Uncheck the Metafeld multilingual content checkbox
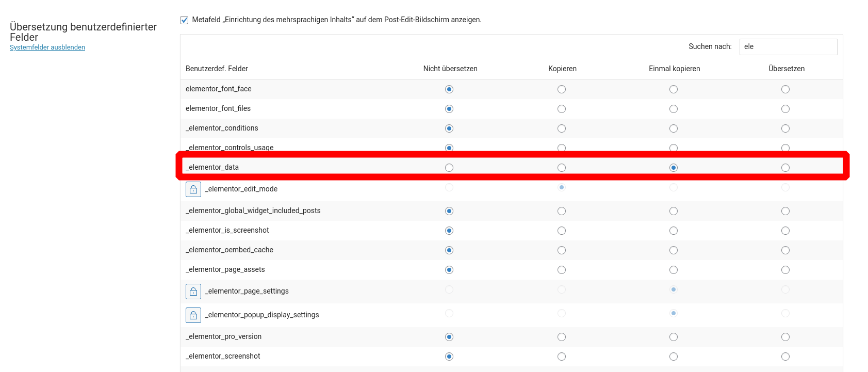 pos(184,20)
